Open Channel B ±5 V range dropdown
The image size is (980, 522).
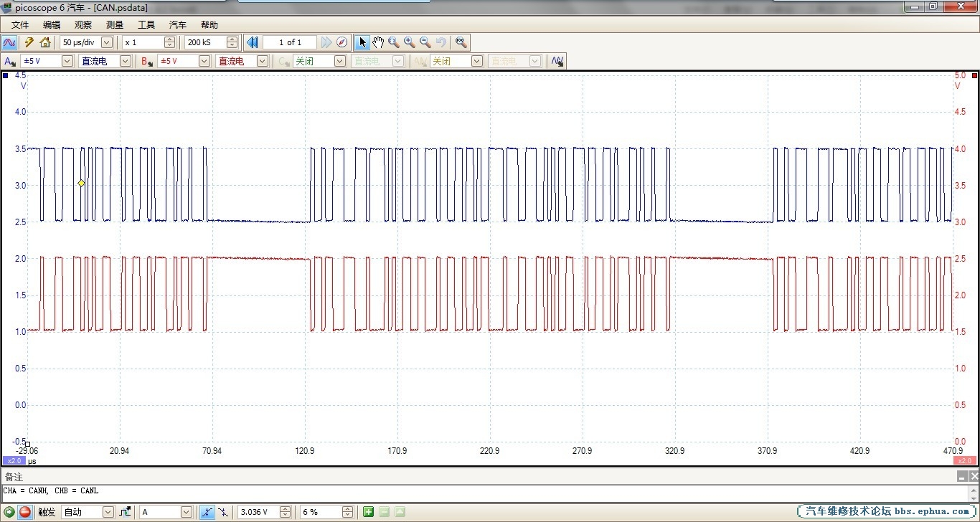point(204,61)
